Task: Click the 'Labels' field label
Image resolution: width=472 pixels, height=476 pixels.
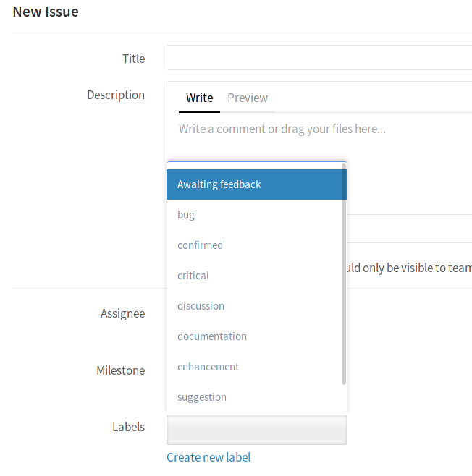Action: 128,427
